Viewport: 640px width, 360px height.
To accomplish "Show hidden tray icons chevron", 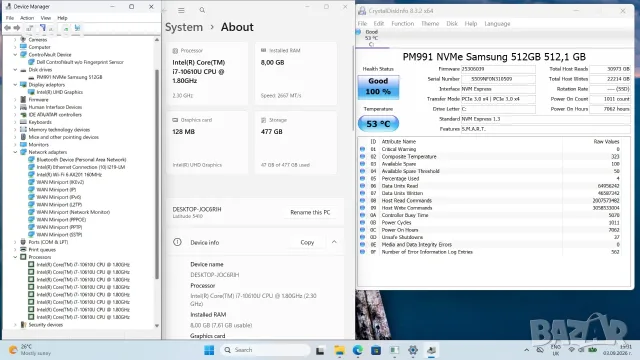I will pos(527,350).
